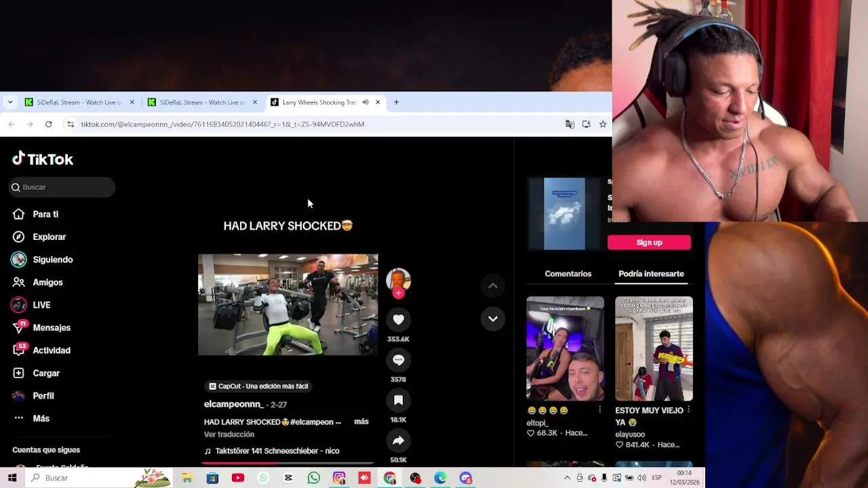The width and height of the screenshot is (868, 488).
Task: Open options for the eltopi_ video
Action: pyautogui.click(x=599, y=410)
